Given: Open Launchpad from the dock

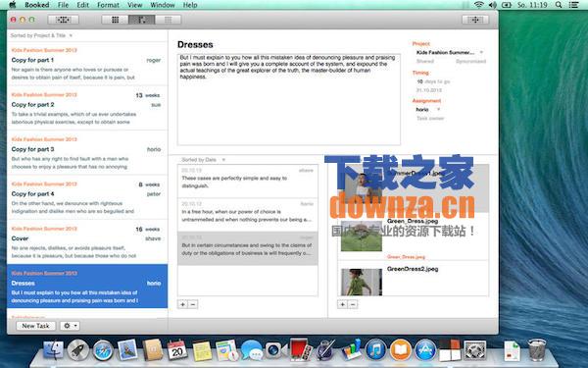Looking at the screenshot, I should tap(78, 350).
